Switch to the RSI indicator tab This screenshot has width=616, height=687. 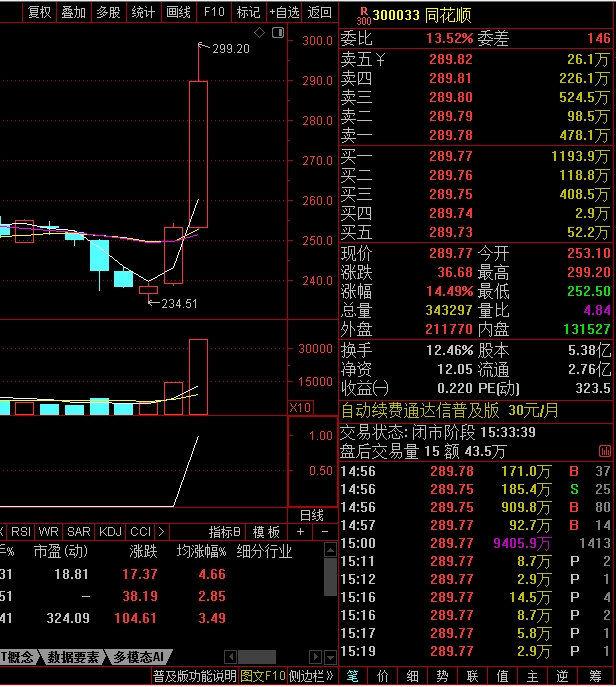pos(21,532)
